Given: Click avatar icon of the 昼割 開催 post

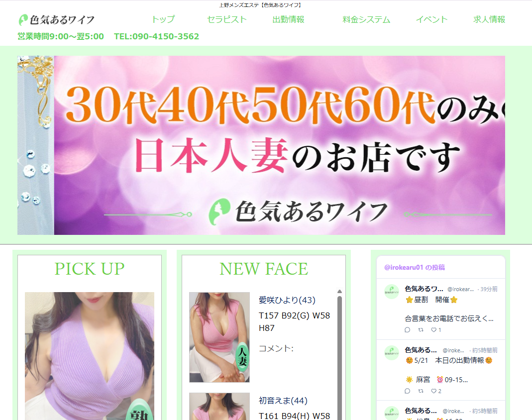Looking at the screenshot, I should click(391, 292).
